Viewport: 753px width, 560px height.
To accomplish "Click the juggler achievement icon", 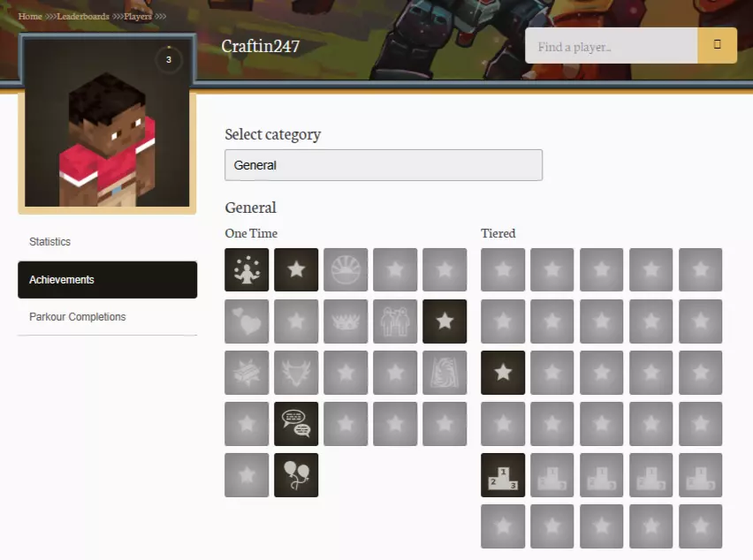I will (x=247, y=270).
